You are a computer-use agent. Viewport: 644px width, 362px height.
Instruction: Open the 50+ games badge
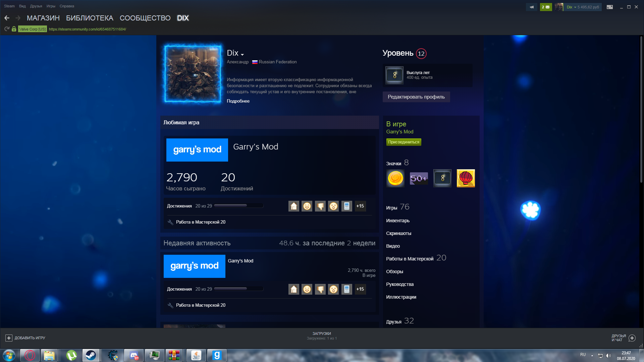pyautogui.click(x=419, y=178)
